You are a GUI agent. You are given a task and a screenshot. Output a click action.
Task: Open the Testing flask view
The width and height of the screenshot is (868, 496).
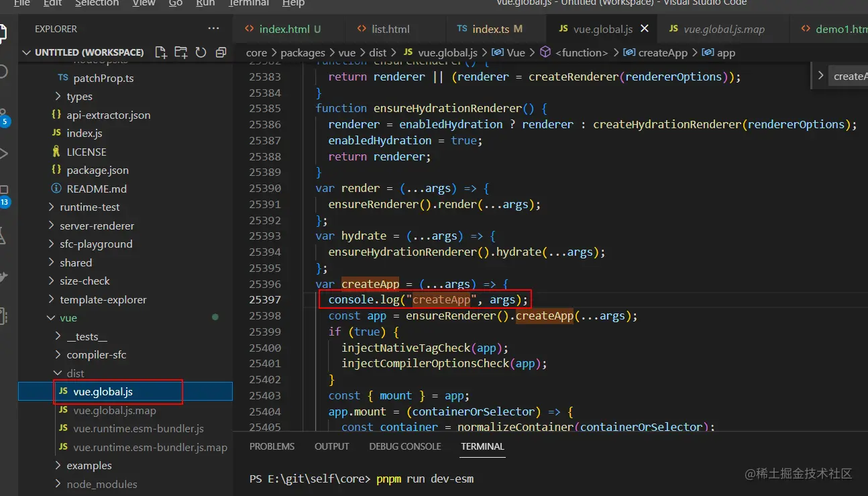point(3,236)
